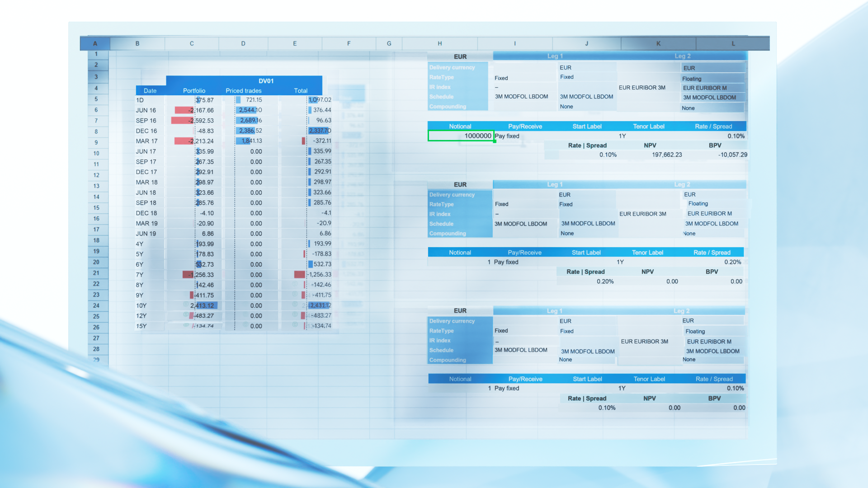The height and width of the screenshot is (488, 868).
Task: Click third block's Compounding label
Action: 448,360
